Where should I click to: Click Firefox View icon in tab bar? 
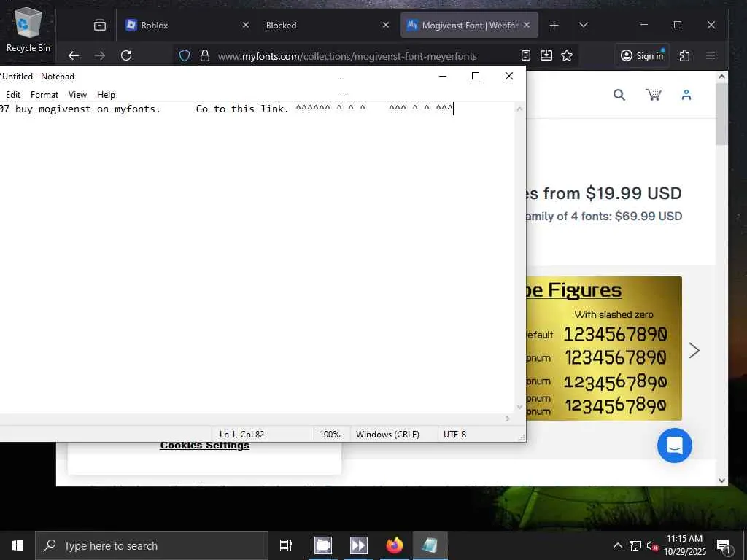coord(99,26)
